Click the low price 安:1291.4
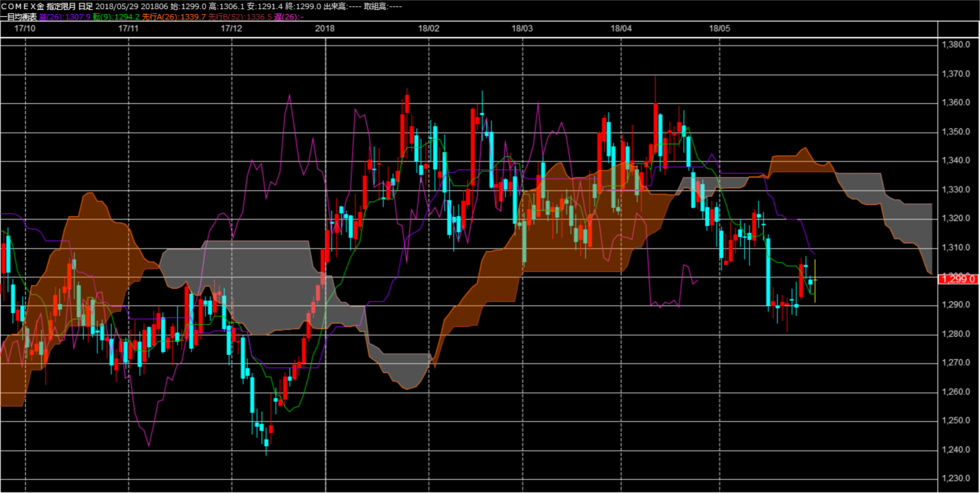The image size is (980, 493). (x=265, y=6)
